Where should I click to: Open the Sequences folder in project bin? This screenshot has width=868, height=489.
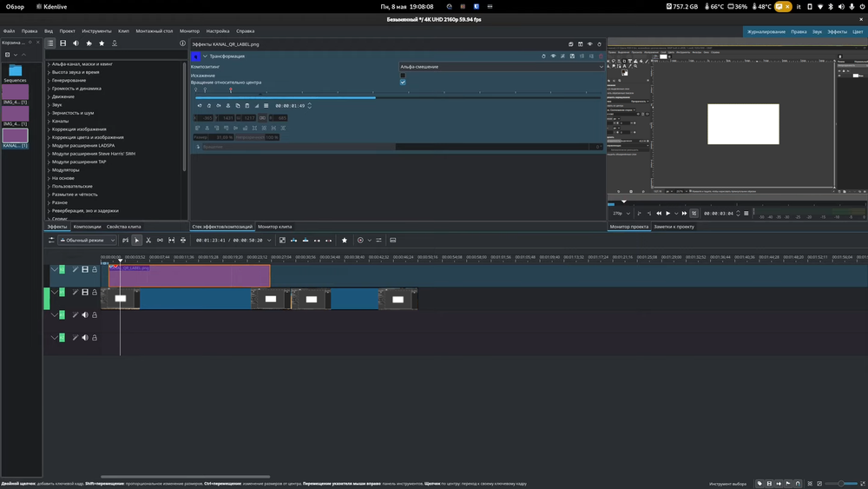(15, 74)
